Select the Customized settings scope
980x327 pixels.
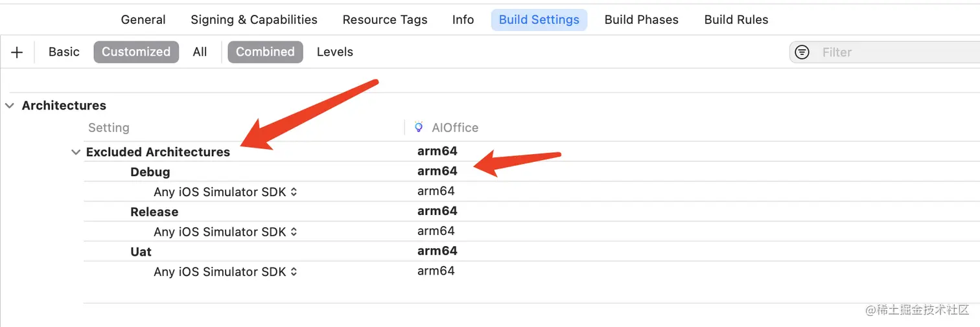(135, 52)
